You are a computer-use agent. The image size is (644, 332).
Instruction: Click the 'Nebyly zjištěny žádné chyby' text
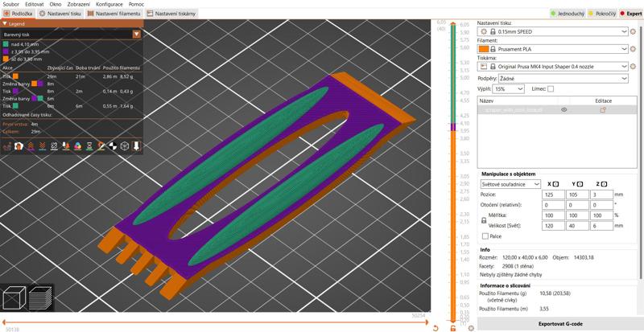click(511, 274)
